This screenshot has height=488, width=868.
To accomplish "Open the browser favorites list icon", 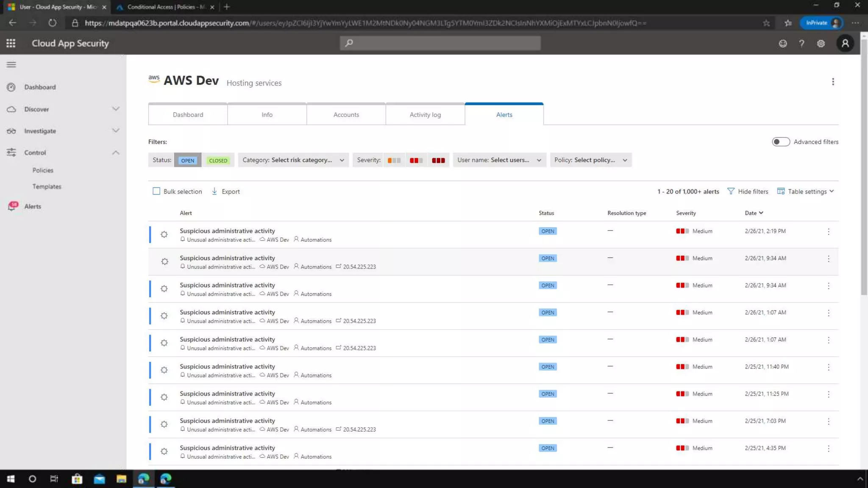I will coord(788,23).
